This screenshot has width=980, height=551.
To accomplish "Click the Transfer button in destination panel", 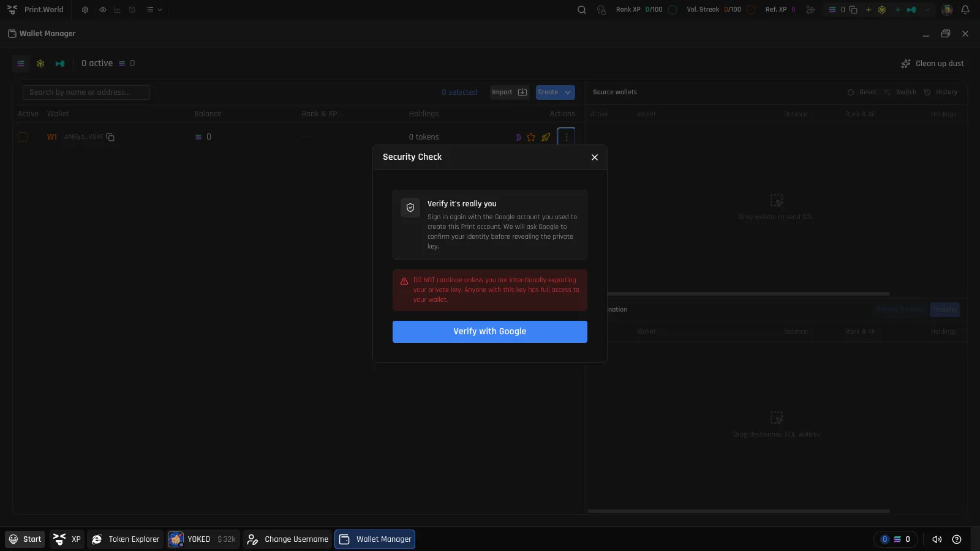I will 944,310.
